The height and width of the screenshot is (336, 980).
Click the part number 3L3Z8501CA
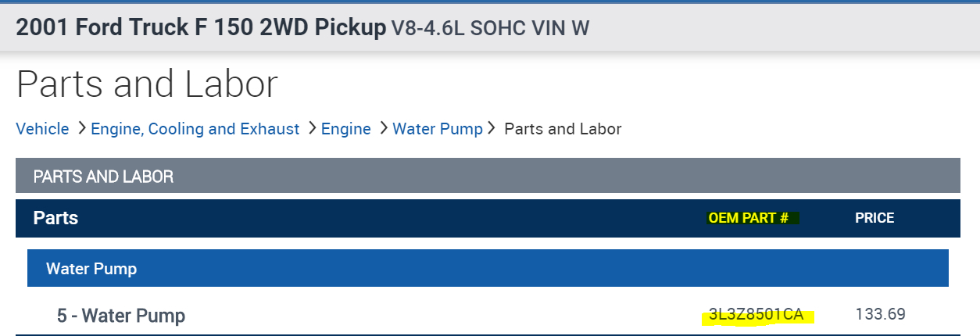(x=756, y=315)
